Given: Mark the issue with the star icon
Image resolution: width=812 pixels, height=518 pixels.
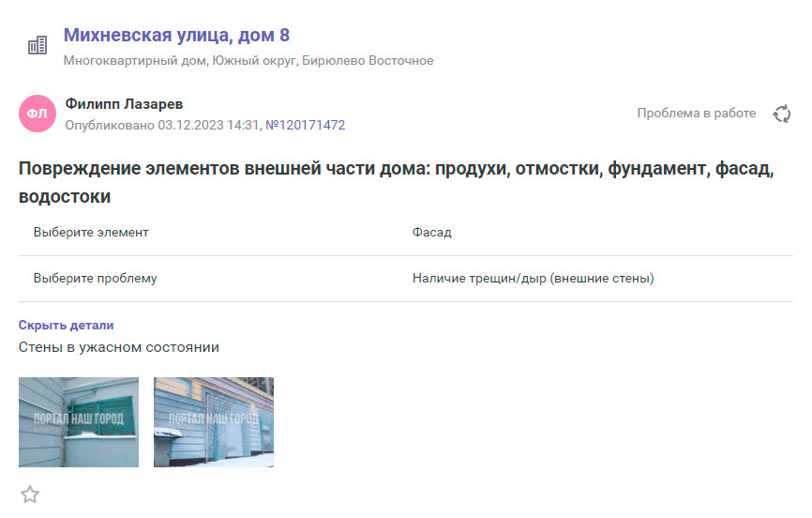Looking at the screenshot, I should (30, 495).
